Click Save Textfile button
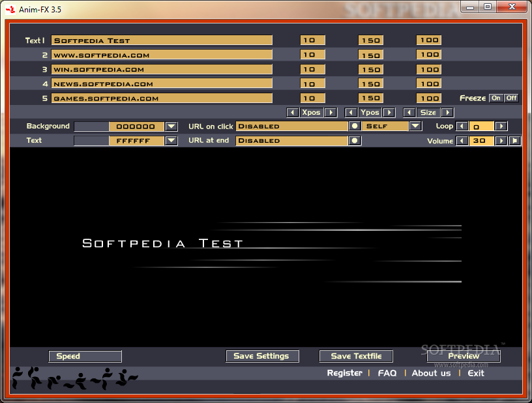The image size is (532, 403). coord(356,356)
